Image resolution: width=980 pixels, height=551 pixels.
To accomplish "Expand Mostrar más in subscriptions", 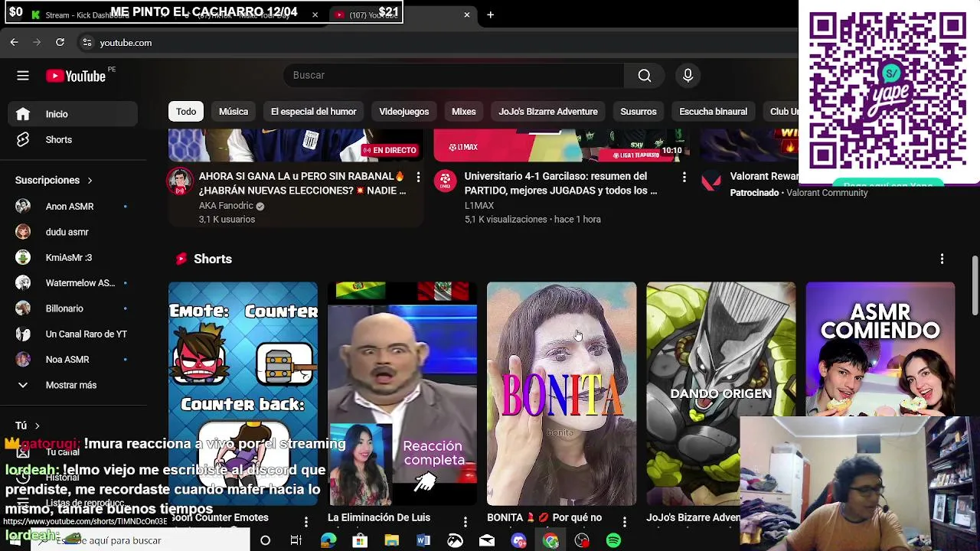I will 70,385.
